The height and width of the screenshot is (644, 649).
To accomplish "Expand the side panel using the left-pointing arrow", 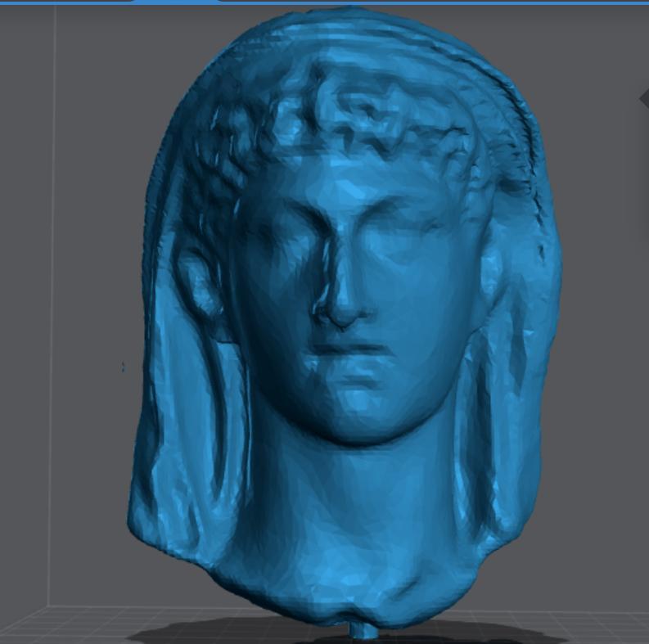I will click(644, 98).
